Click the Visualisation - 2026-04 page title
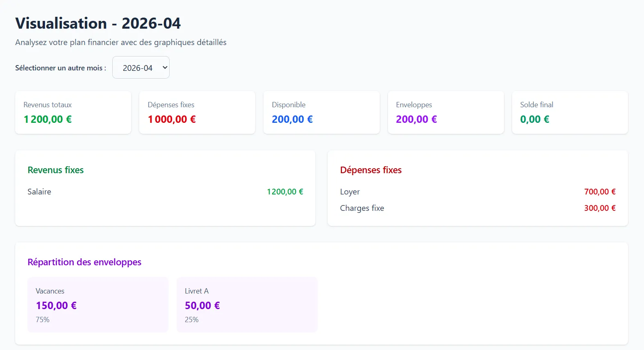 point(98,23)
